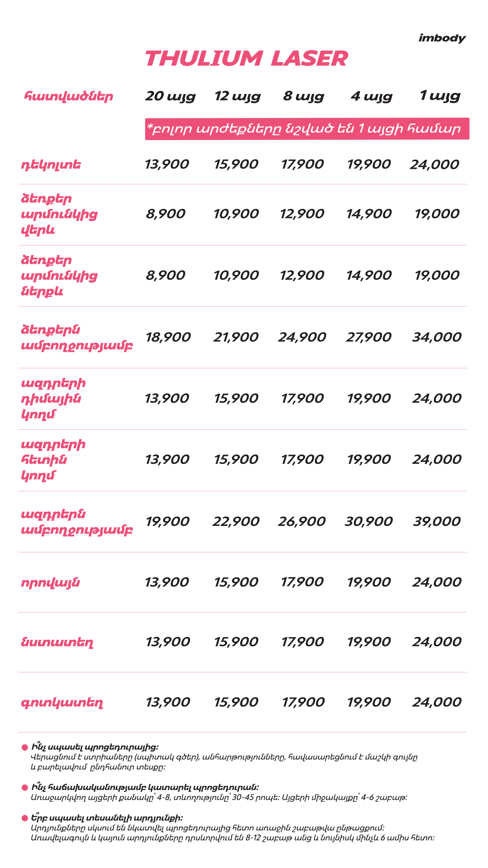Click the imbody logo
The image size is (488, 868).
(442, 38)
